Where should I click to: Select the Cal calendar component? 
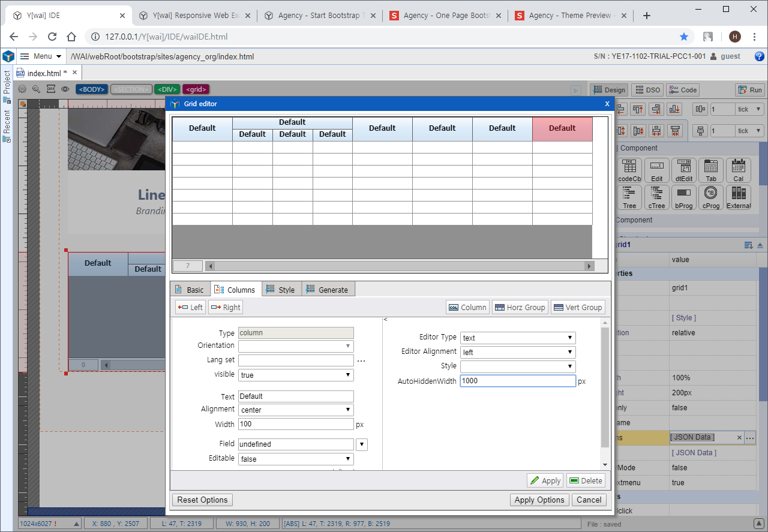[x=738, y=170]
